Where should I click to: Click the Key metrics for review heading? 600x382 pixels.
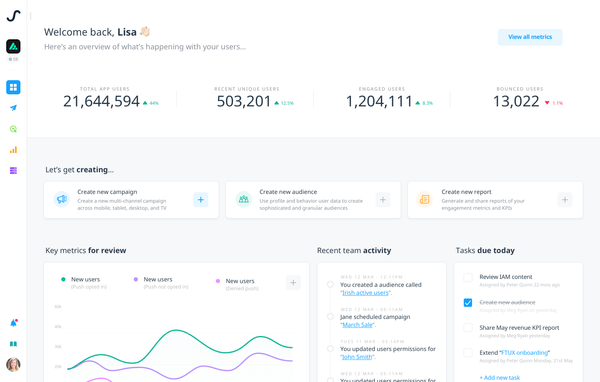click(86, 250)
